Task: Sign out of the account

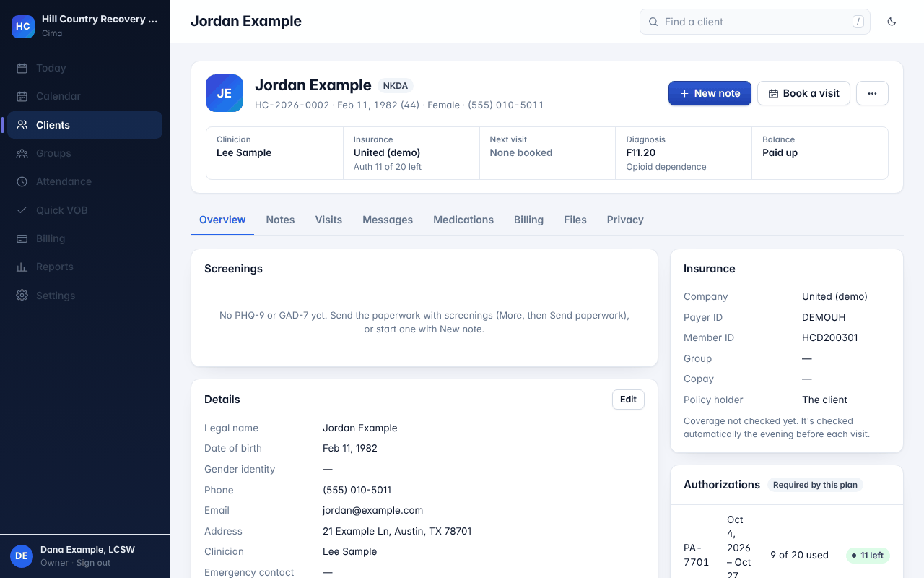Action: point(94,563)
